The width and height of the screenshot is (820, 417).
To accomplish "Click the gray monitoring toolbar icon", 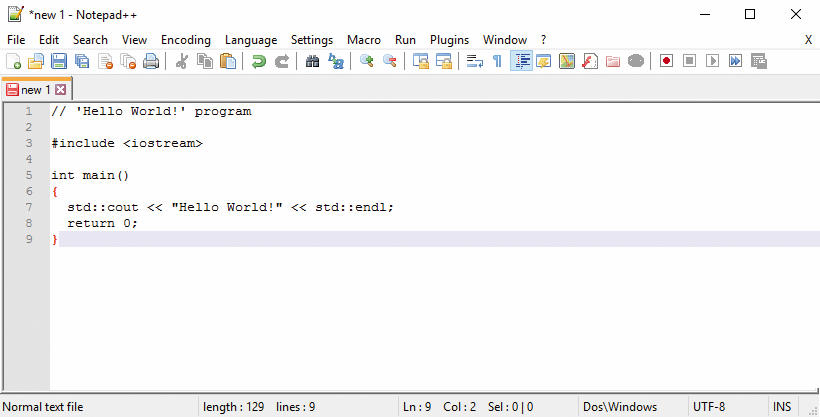I will [636, 61].
